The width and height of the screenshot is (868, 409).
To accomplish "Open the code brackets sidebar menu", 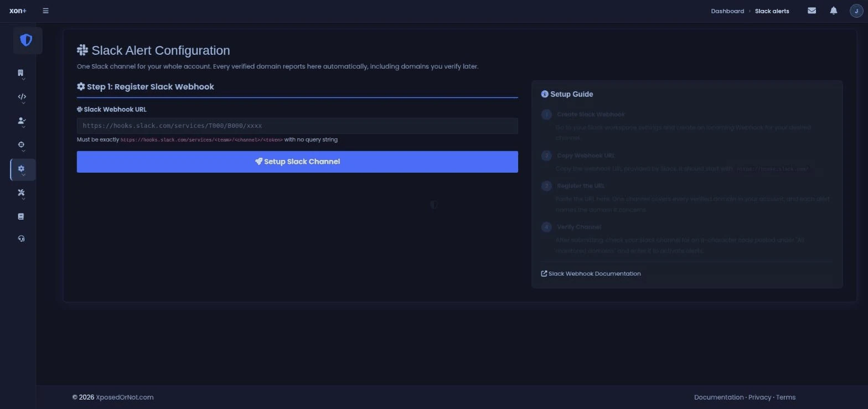I will [x=22, y=97].
